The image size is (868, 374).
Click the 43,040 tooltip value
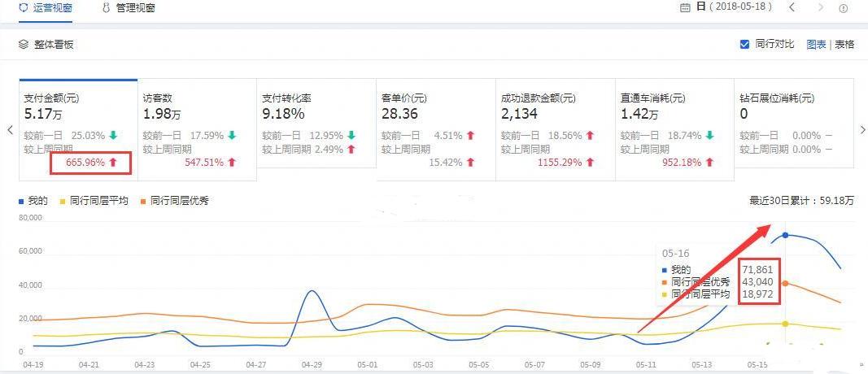click(758, 282)
